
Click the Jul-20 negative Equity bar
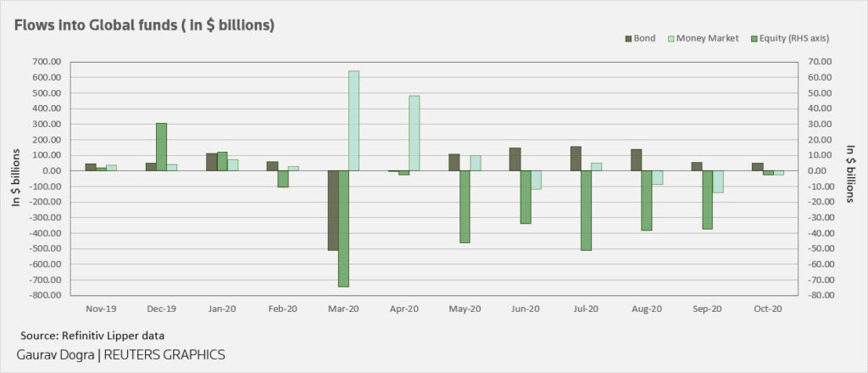[x=586, y=210]
